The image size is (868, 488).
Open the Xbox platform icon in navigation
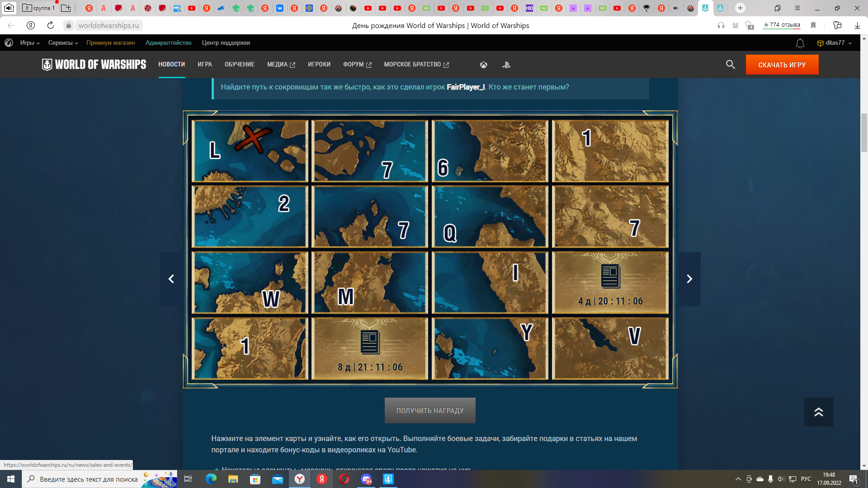pos(483,65)
